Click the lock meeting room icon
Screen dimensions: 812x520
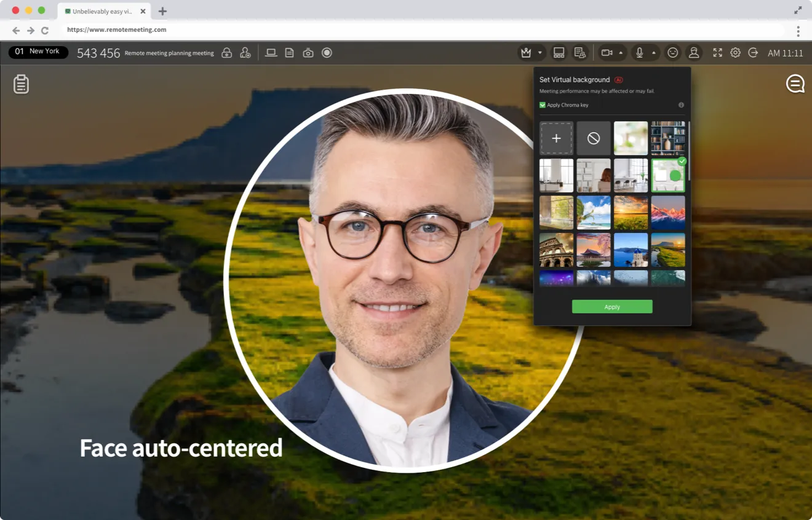[227, 53]
